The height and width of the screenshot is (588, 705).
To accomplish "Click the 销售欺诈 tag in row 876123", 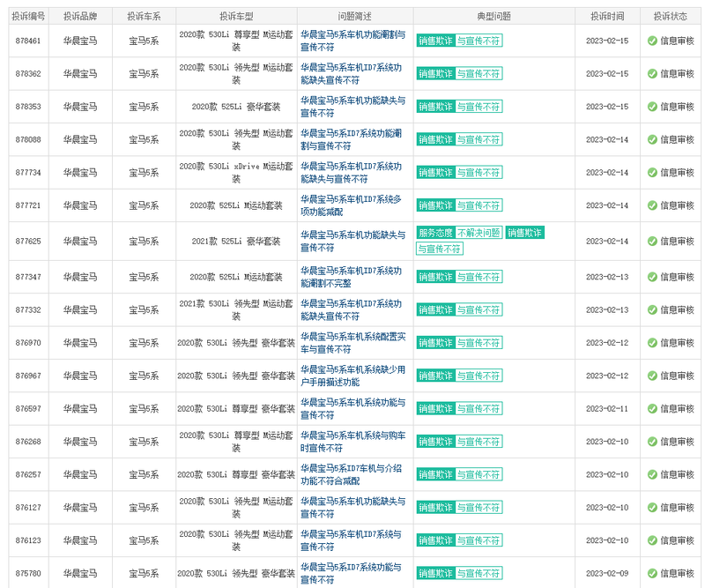I will pyautogui.click(x=435, y=540).
